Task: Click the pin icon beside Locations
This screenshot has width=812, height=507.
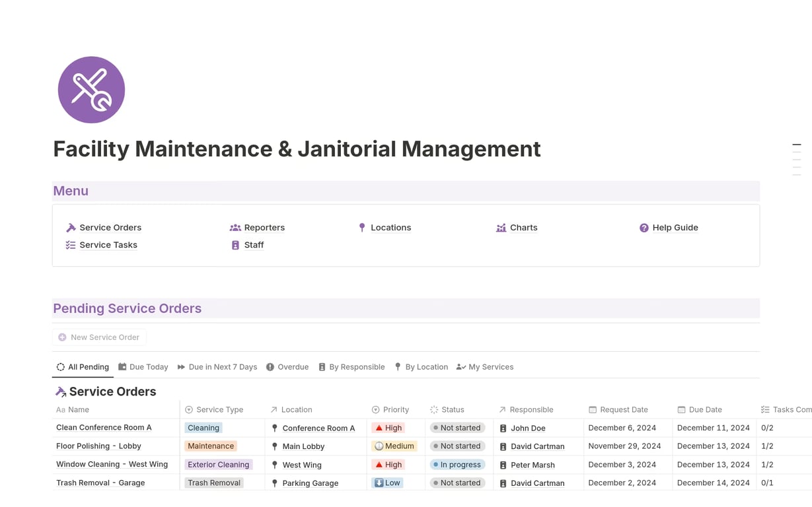Action: [x=362, y=228]
